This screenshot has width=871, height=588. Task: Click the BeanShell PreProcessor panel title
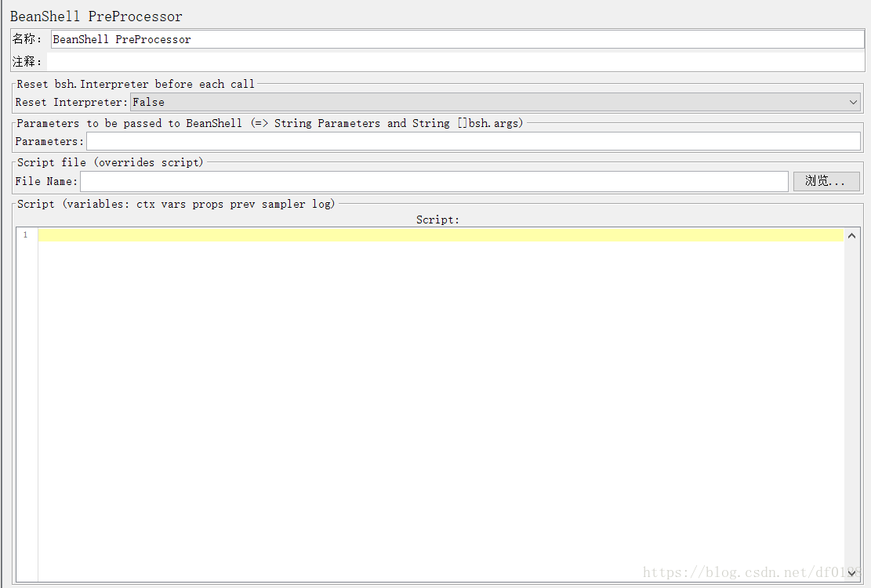tap(96, 16)
